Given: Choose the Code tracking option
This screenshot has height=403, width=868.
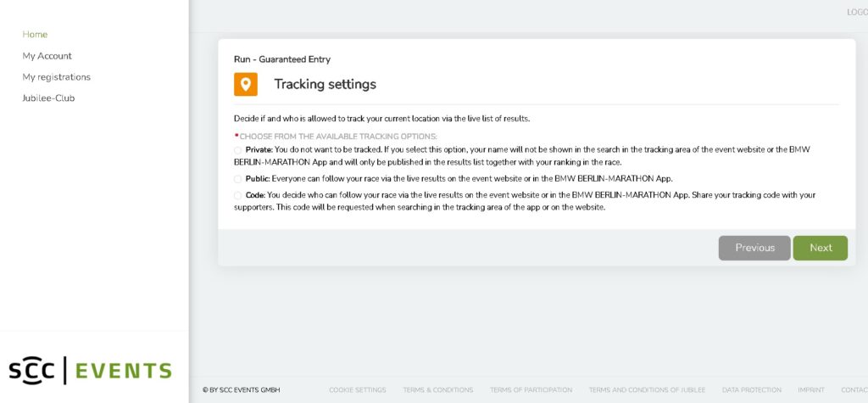Looking at the screenshot, I should pos(238,195).
